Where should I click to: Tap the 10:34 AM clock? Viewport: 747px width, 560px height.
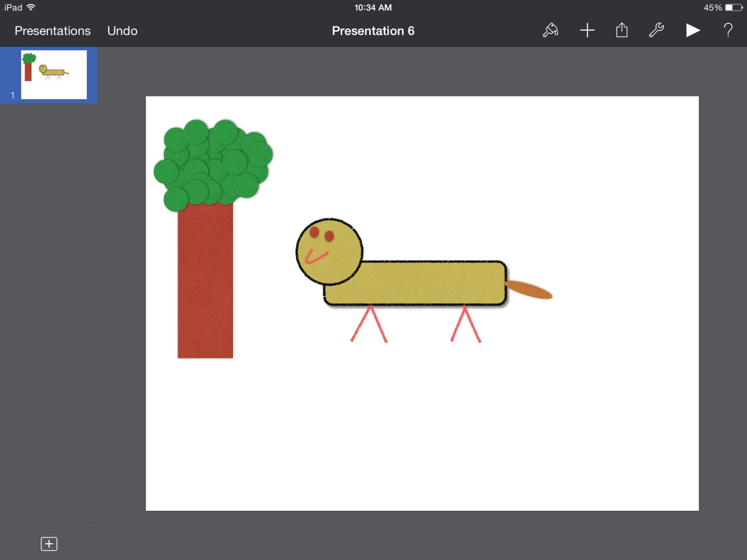373,7
